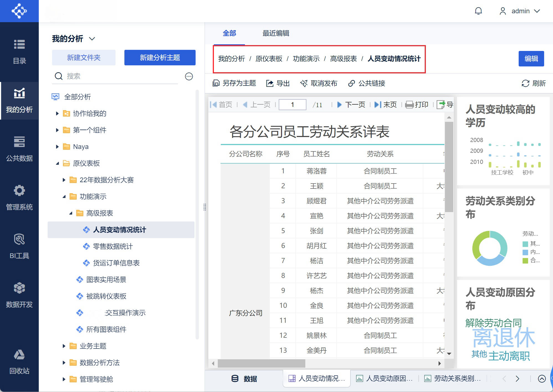Screen dimensions: 553x392
Task: Open 货运订单信息表 dashboard
Action: point(116,263)
